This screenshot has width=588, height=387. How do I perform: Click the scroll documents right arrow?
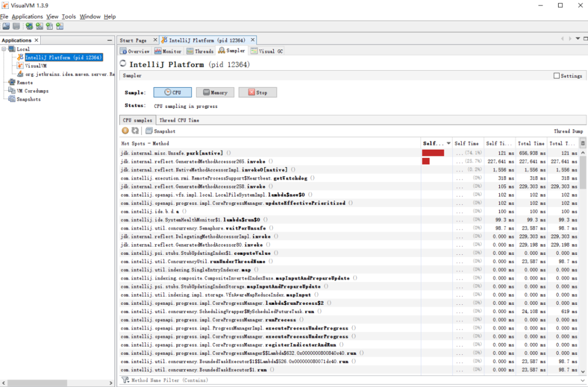(570, 39)
